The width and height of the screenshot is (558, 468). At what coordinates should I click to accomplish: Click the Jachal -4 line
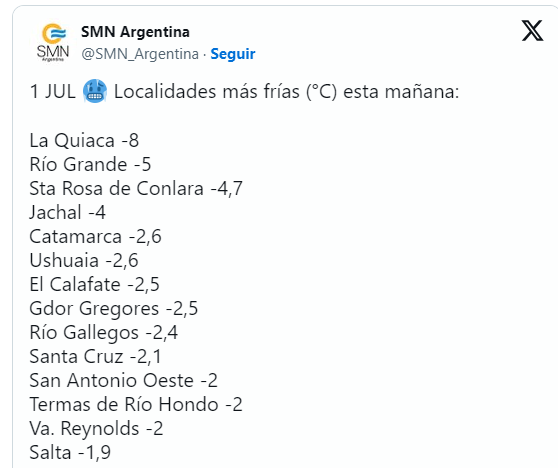[68, 212]
